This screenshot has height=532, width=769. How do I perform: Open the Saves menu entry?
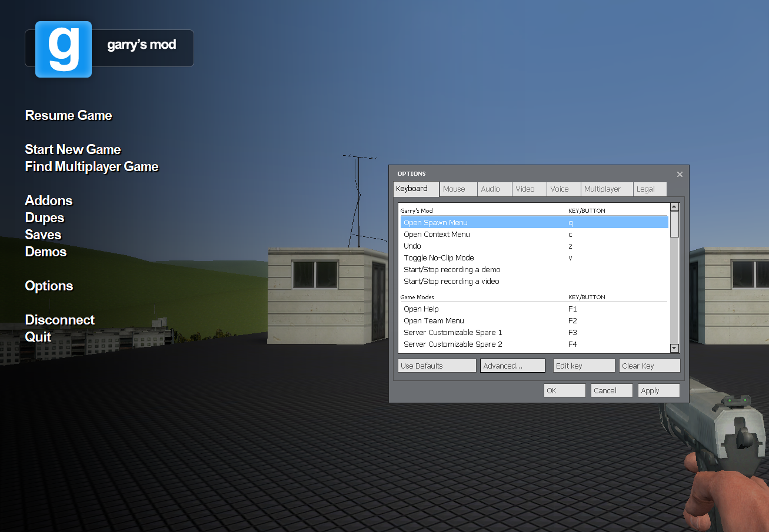44,235
